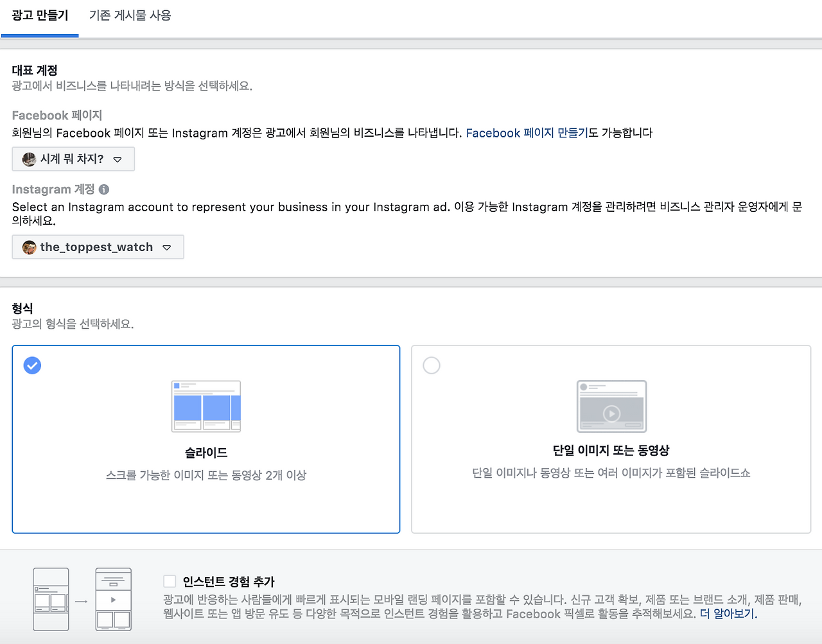Click the blue checkmark on the selected format card
The width and height of the screenshot is (822, 644).
click(x=32, y=365)
